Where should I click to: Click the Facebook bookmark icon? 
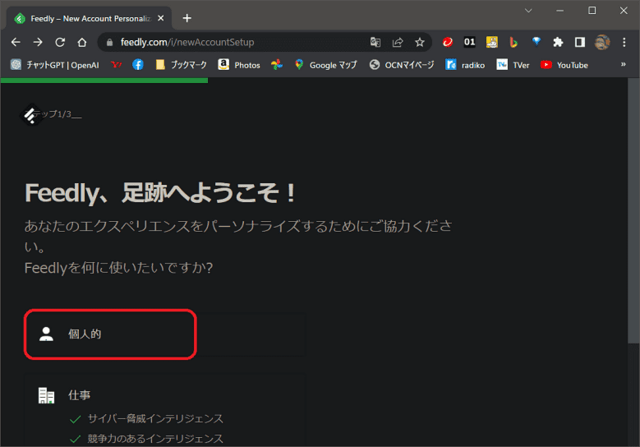tap(138, 65)
